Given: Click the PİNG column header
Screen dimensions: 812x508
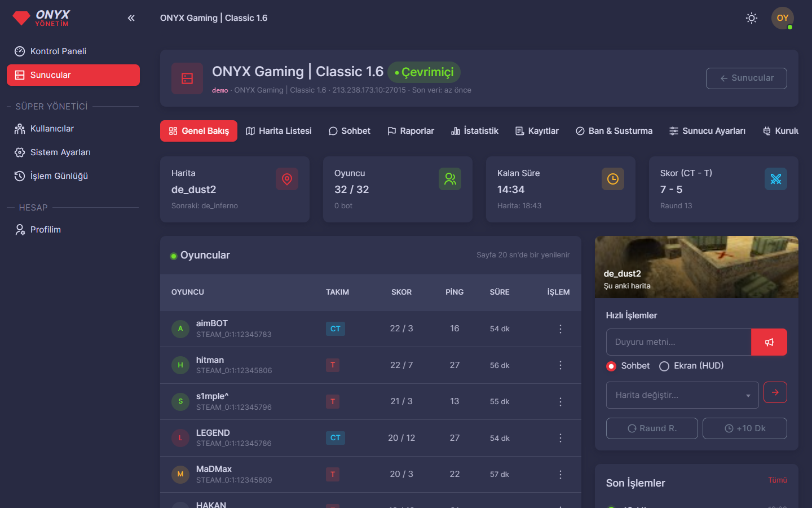Looking at the screenshot, I should [454, 292].
